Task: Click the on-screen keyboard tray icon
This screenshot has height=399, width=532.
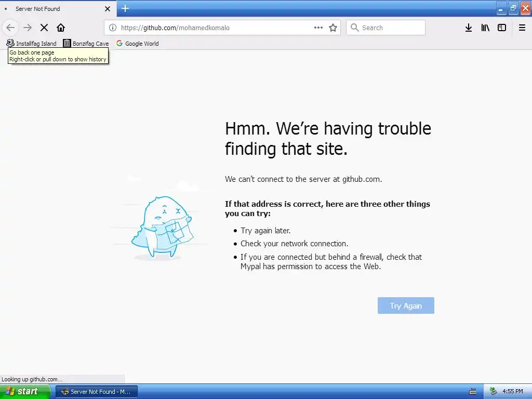Action: [473, 392]
